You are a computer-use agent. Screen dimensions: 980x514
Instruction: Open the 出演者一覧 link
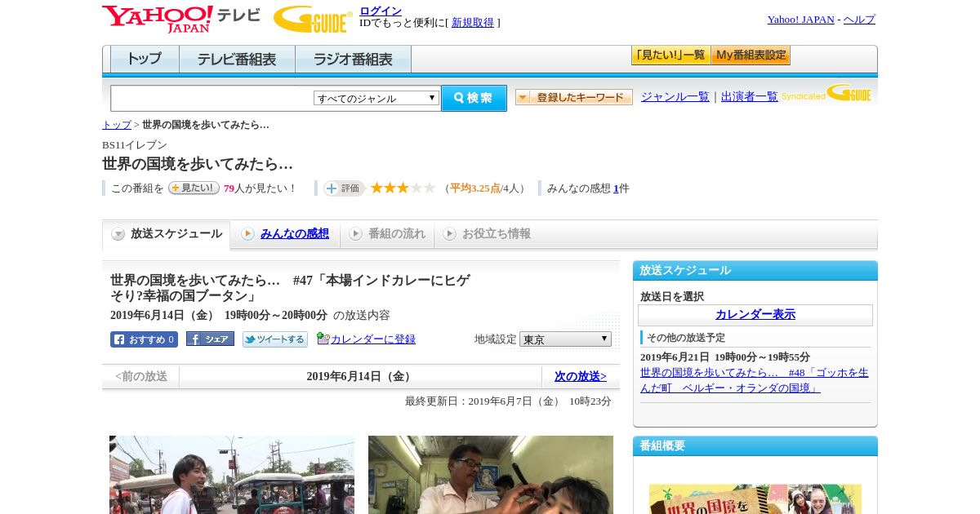point(750,97)
